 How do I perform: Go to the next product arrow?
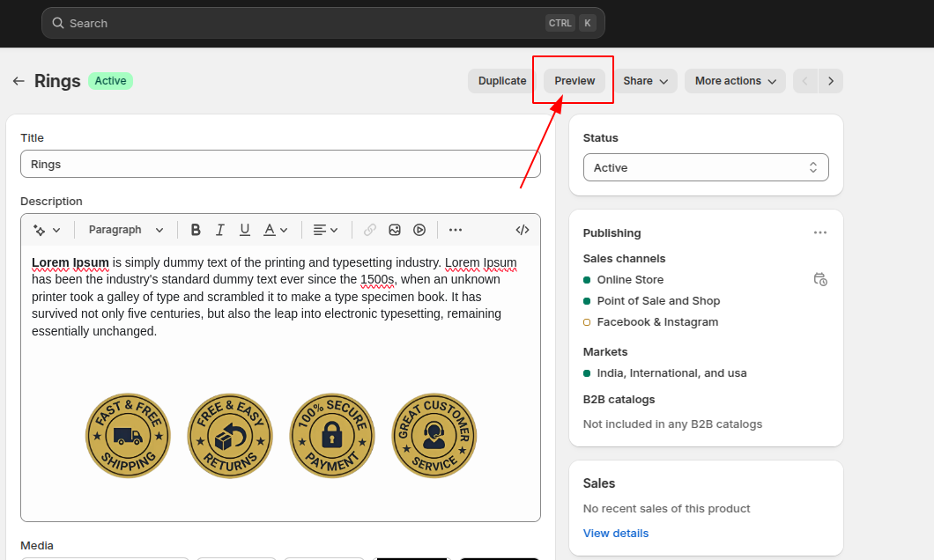(x=830, y=81)
